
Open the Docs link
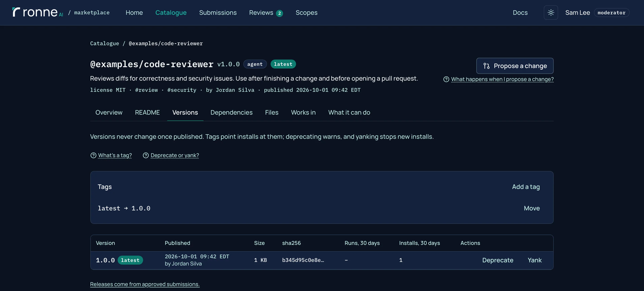[x=520, y=13]
